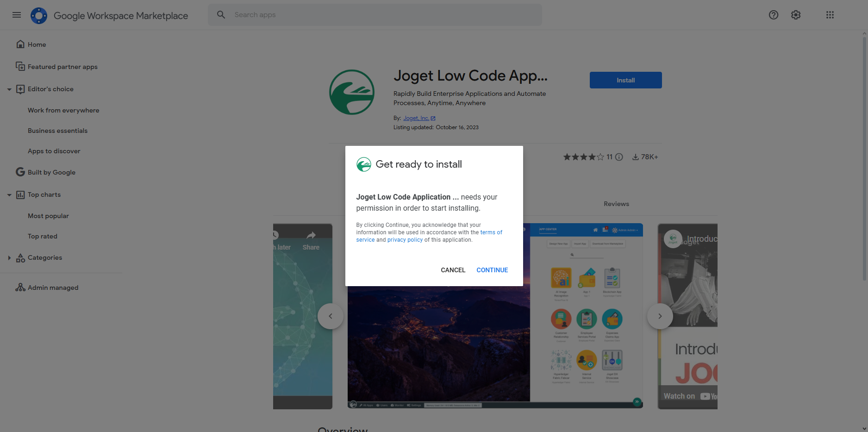The width and height of the screenshot is (868, 432).
Task: Click the search magnifier icon
Action: (x=221, y=15)
